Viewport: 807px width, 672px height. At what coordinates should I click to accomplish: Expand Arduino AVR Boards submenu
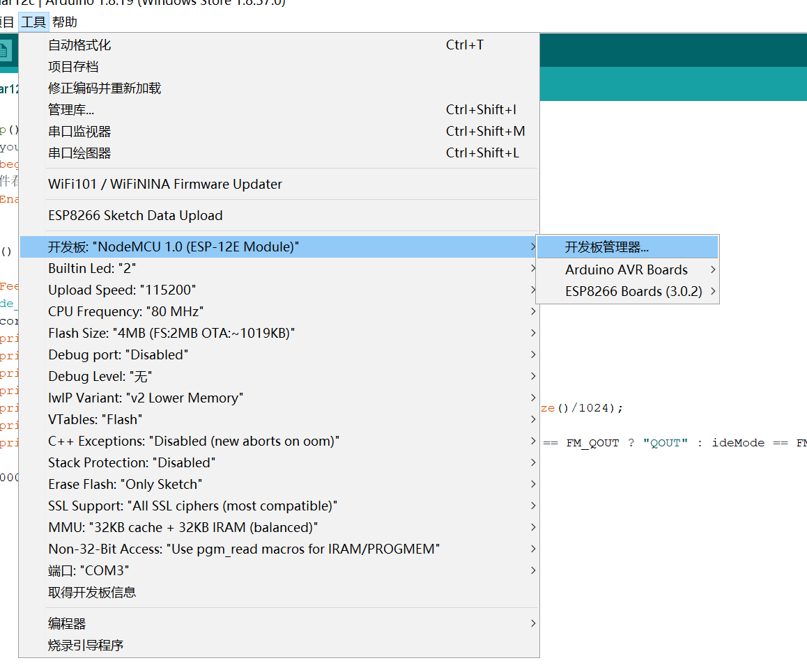point(627,269)
